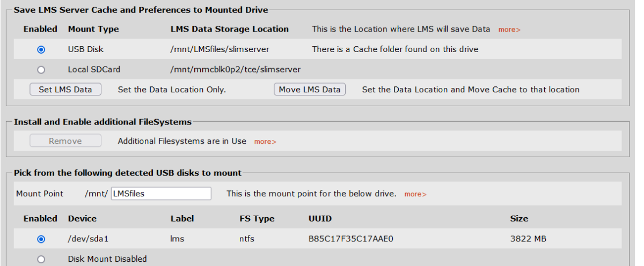Click the greyed Remove filesystems button
This screenshot has height=266, width=644.
[65, 141]
